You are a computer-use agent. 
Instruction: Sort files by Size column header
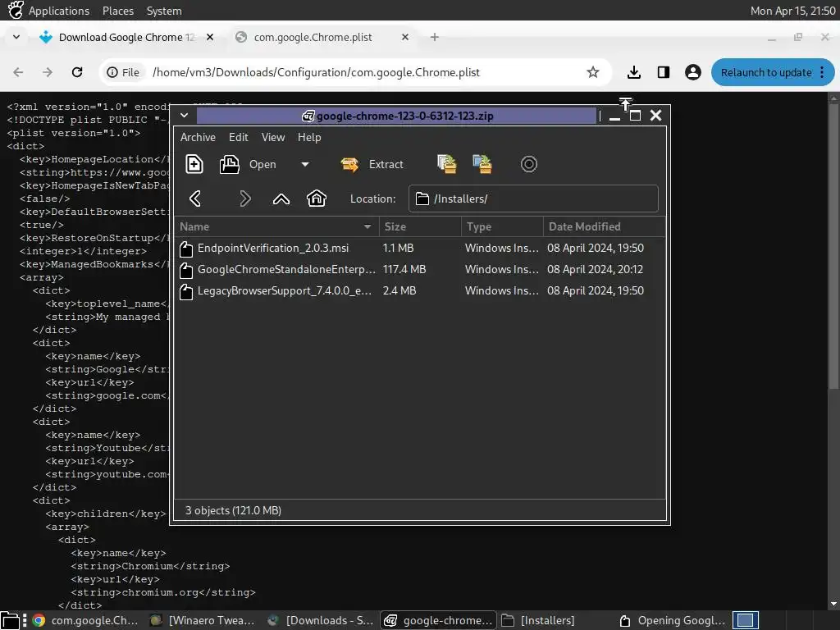tap(420, 226)
